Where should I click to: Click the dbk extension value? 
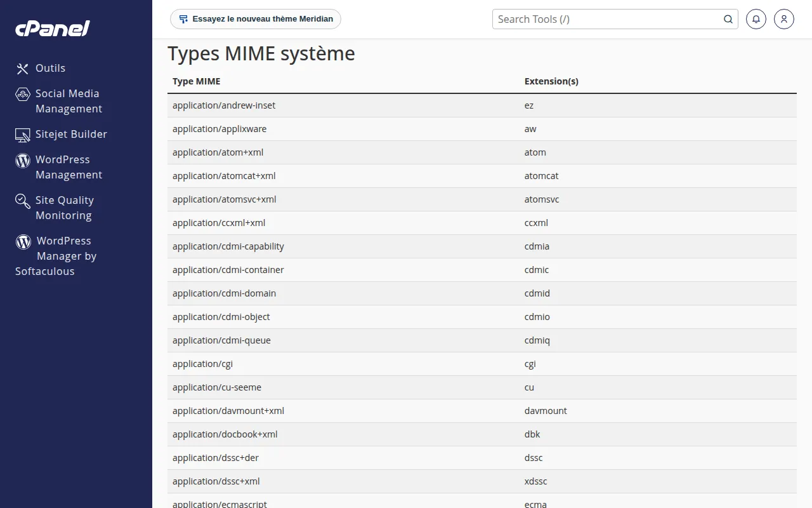(532, 434)
